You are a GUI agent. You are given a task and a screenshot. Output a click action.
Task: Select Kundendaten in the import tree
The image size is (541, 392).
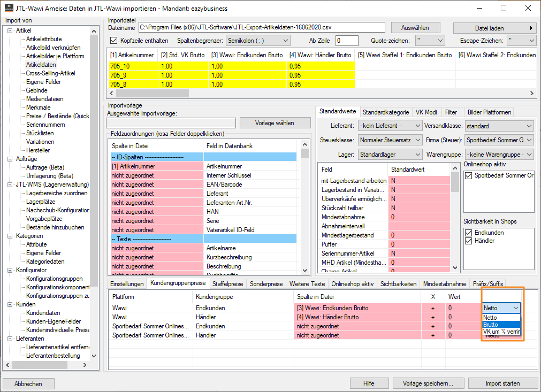point(43,313)
